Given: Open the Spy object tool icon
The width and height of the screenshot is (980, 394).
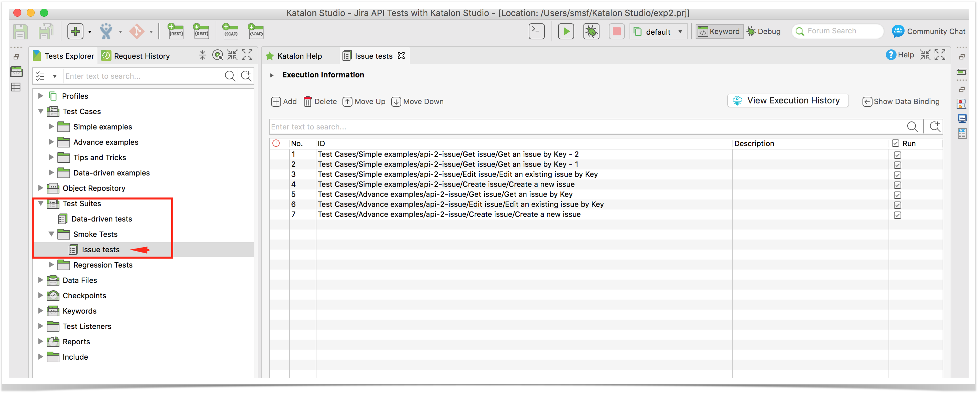Looking at the screenshot, I should (x=106, y=32).
